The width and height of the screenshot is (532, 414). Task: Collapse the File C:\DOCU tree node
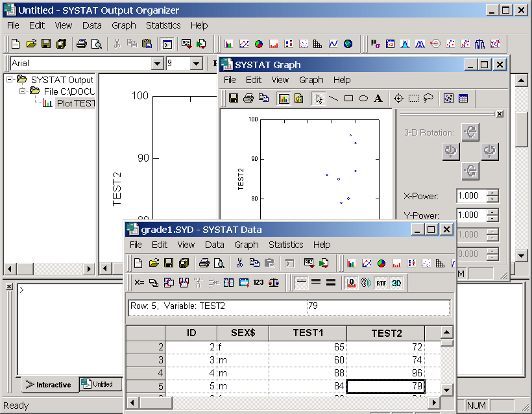tap(23, 91)
